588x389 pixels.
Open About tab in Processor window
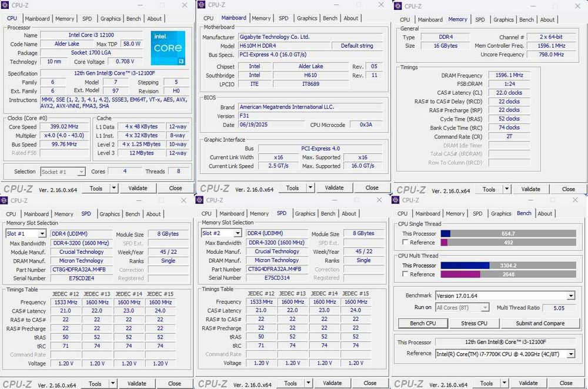[x=154, y=19]
